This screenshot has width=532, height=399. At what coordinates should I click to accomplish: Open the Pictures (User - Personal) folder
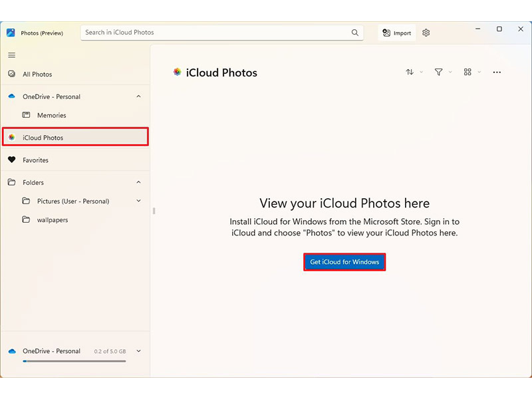[75, 201]
